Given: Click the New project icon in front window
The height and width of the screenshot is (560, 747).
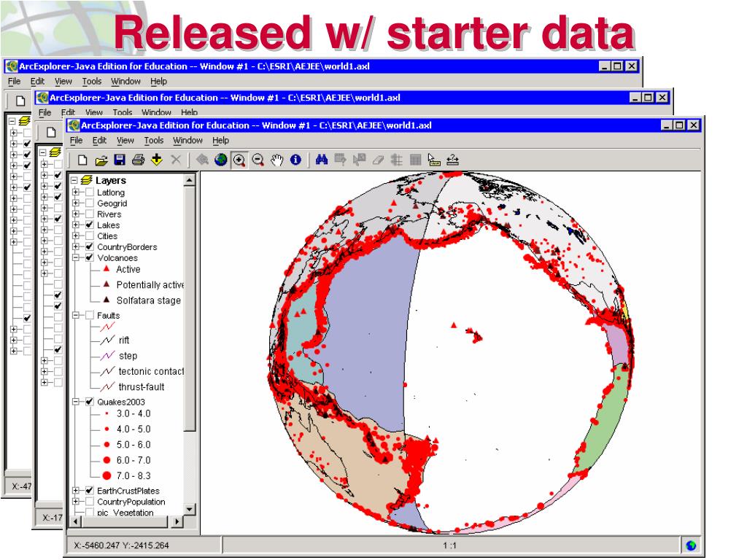Looking at the screenshot, I should 82,160.
